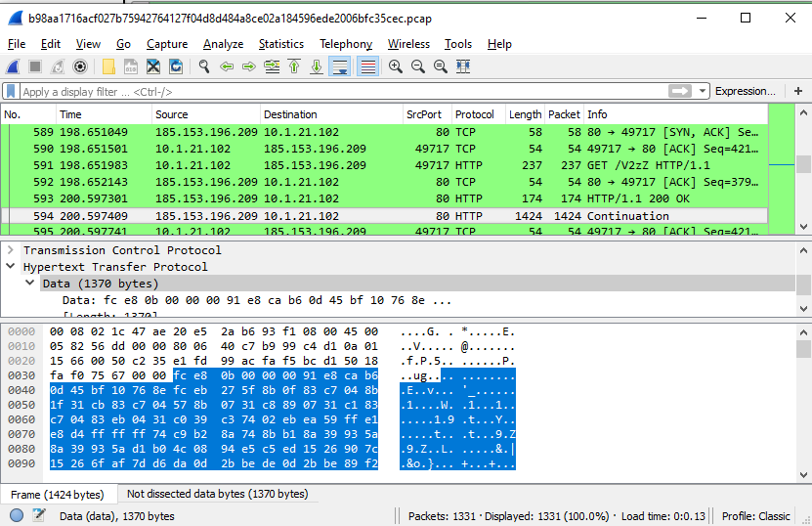Click the go to specified packet icon

coord(272,66)
